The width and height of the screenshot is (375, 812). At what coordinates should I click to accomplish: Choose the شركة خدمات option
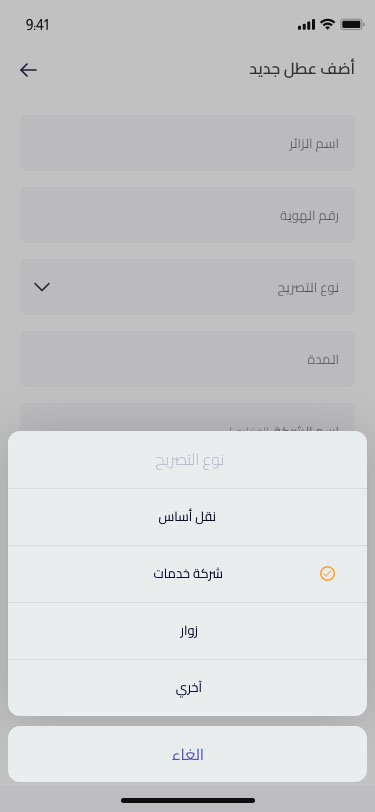coord(188,574)
